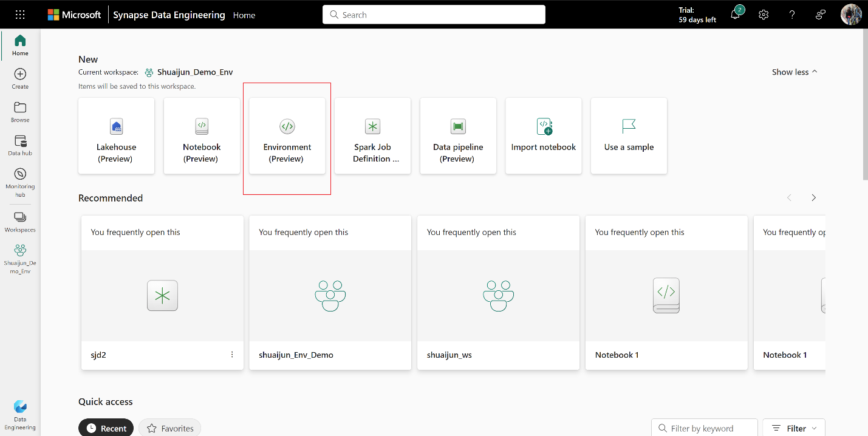
Task: Select the Import notebook card
Action: click(544, 136)
